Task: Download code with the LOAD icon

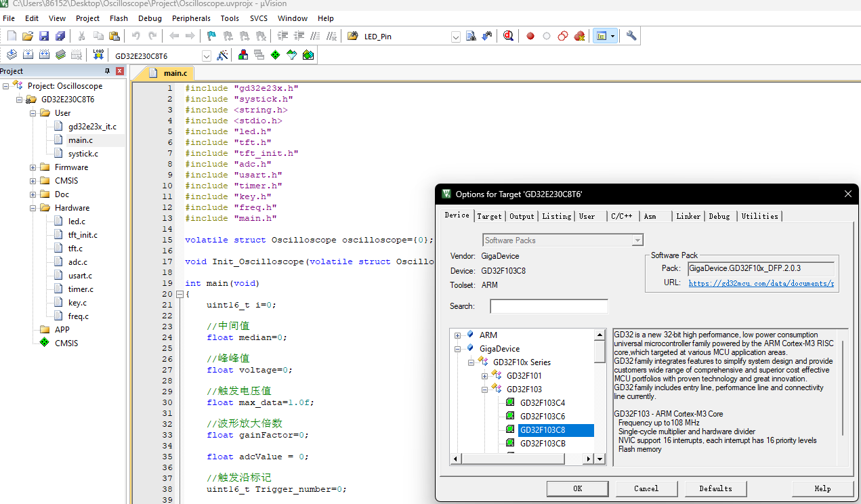Action: (x=98, y=55)
